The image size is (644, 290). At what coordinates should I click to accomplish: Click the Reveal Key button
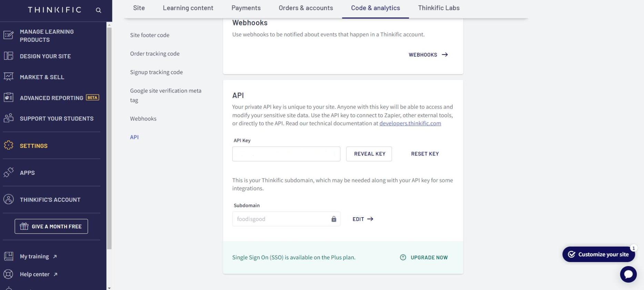(x=369, y=154)
